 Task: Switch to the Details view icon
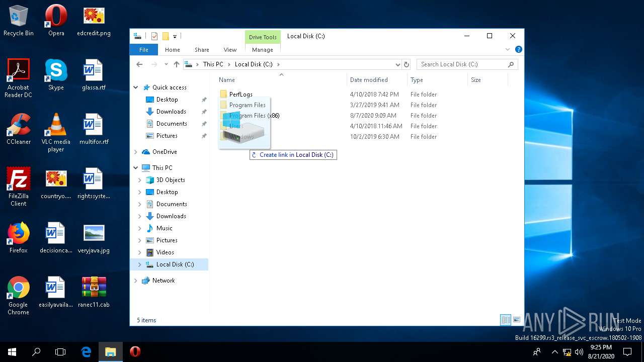(x=506, y=320)
